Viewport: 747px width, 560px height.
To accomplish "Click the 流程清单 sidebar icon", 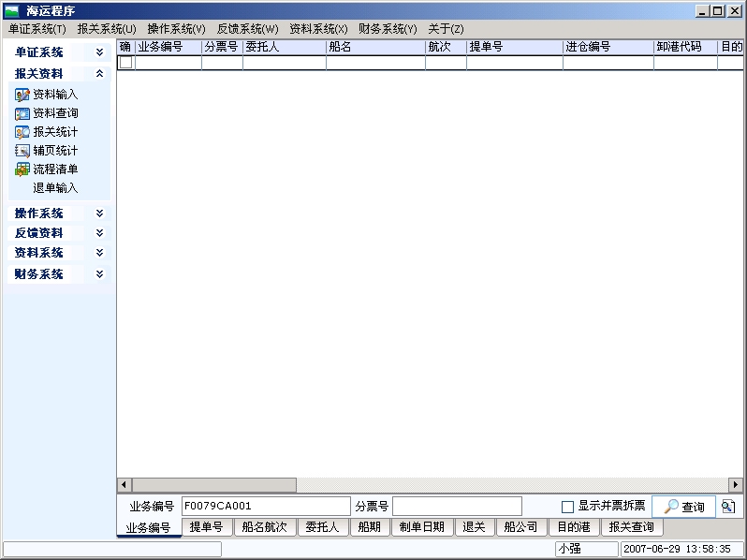I will [x=22, y=169].
